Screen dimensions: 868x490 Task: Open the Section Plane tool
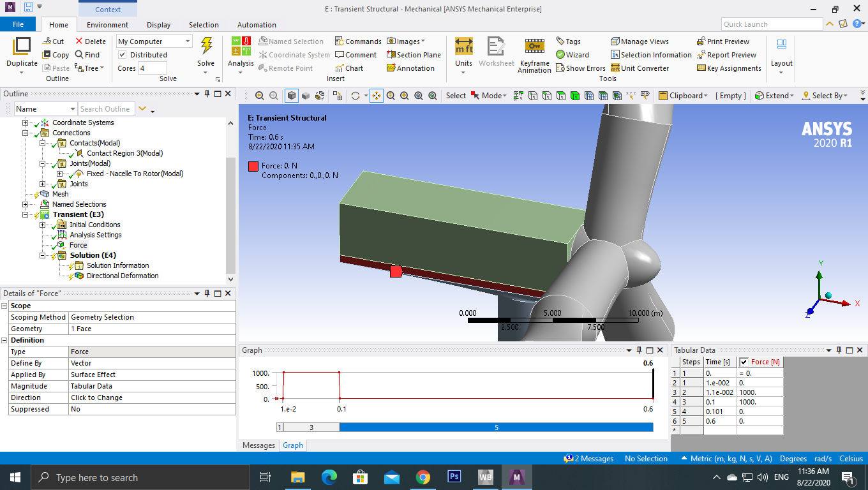pos(414,55)
